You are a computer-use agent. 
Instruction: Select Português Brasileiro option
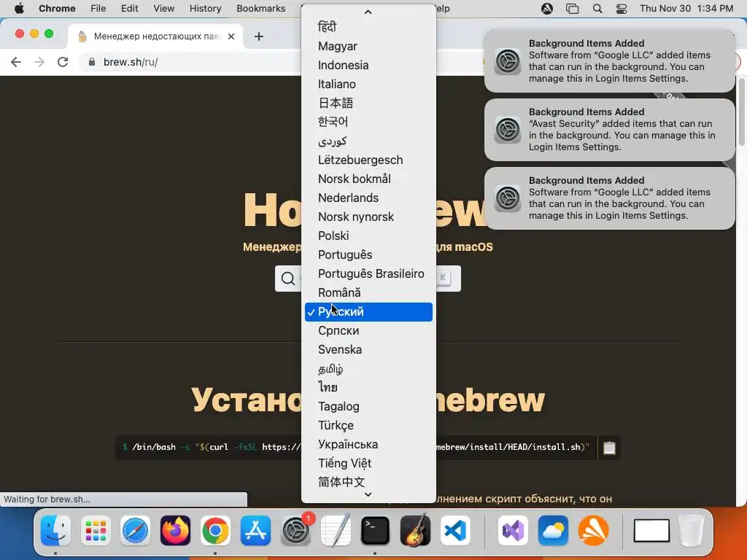pos(368,274)
